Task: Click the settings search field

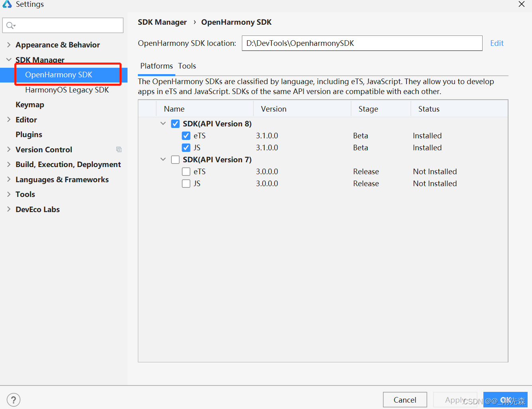Action: point(63,26)
